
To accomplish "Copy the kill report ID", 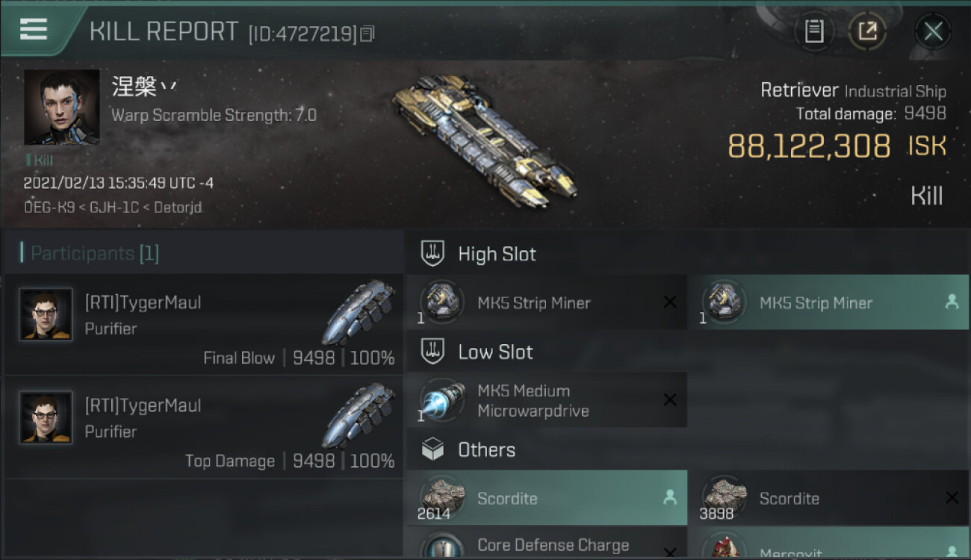I will [x=367, y=34].
